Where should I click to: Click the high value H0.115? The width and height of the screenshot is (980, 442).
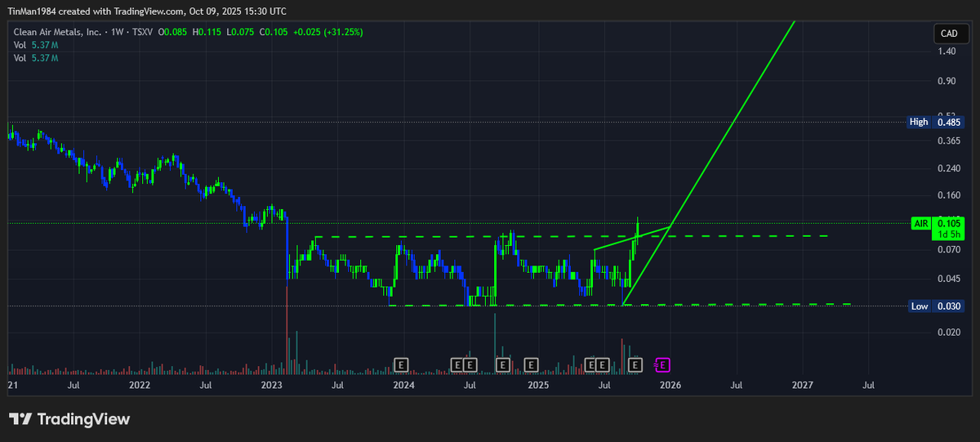207,32
